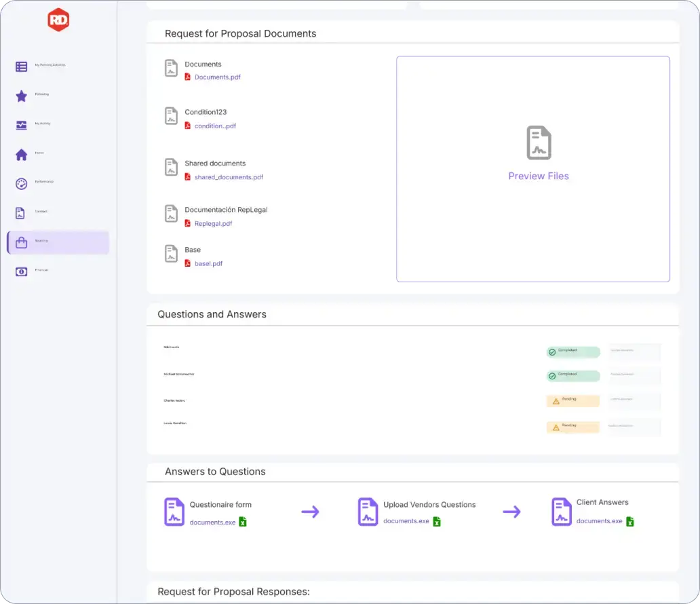Click Completed status badge for Niki Lauda
The width and height of the screenshot is (700, 604).
click(x=573, y=352)
